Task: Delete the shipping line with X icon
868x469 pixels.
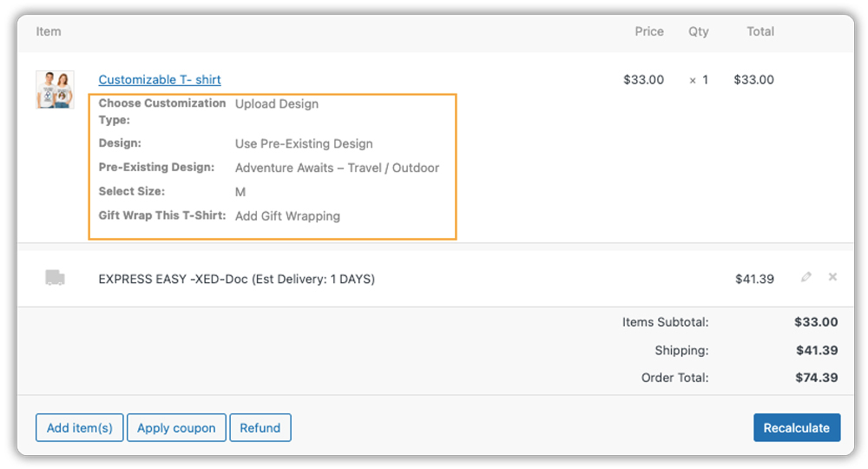Action: [x=832, y=277]
